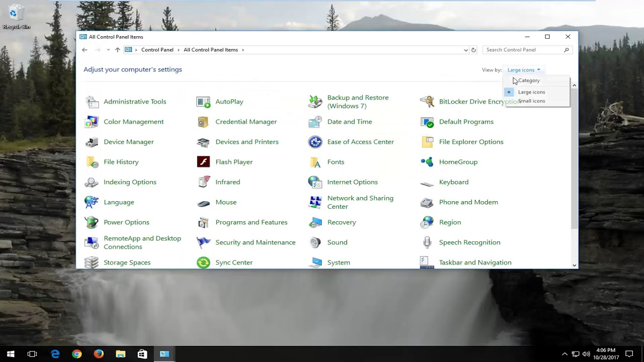This screenshot has height=362, width=644.
Task: Open the Sound link
Action: 337,242
